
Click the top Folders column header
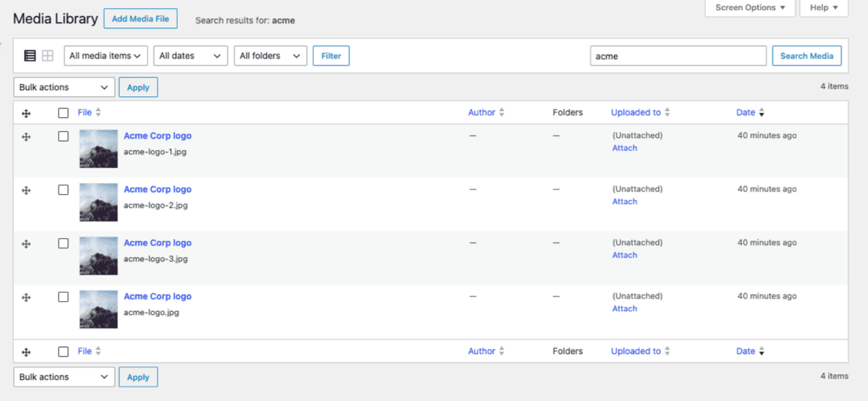coord(568,112)
